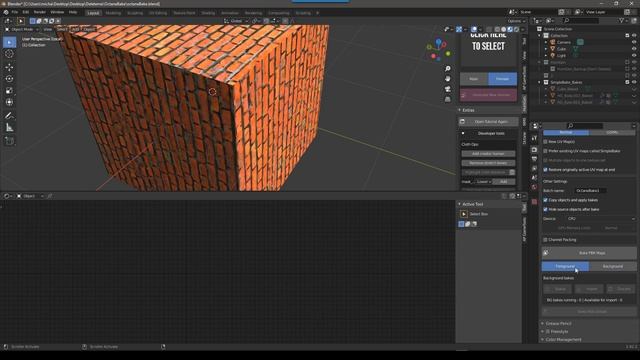Viewport: 640px width, 360px height.
Task: Open the Render menu
Action: click(40, 12)
